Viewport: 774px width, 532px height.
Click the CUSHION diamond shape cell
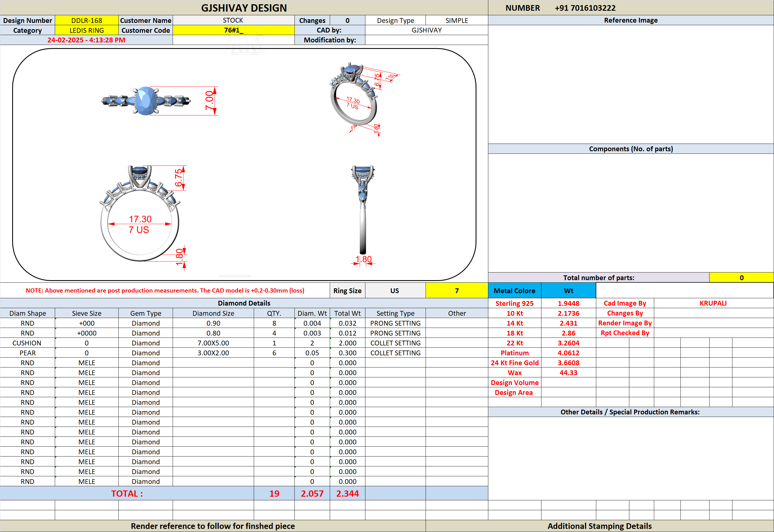coord(27,343)
